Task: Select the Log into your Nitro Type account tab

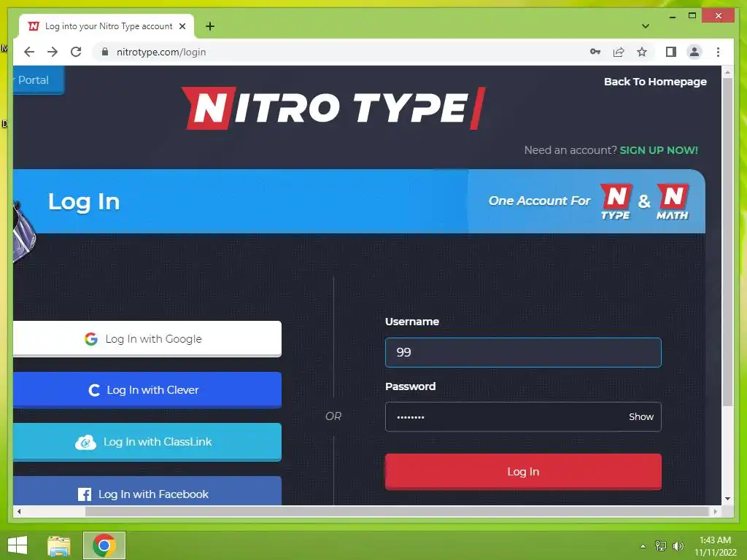Action: 107,26
